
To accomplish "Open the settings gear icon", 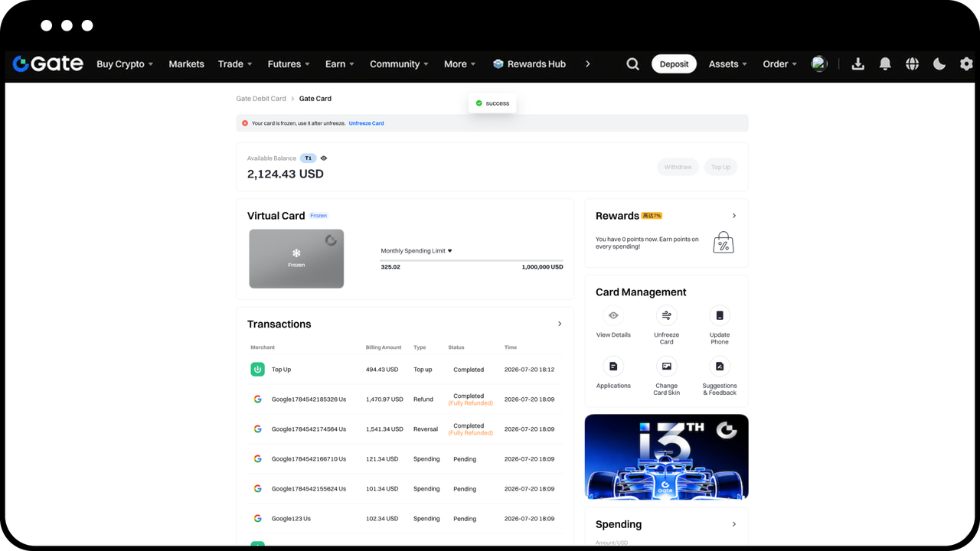I will click(966, 64).
